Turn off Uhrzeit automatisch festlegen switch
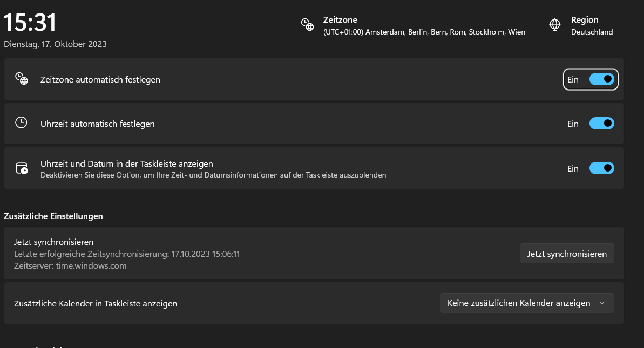The width and height of the screenshot is (644, 348). tap(601, 124)
